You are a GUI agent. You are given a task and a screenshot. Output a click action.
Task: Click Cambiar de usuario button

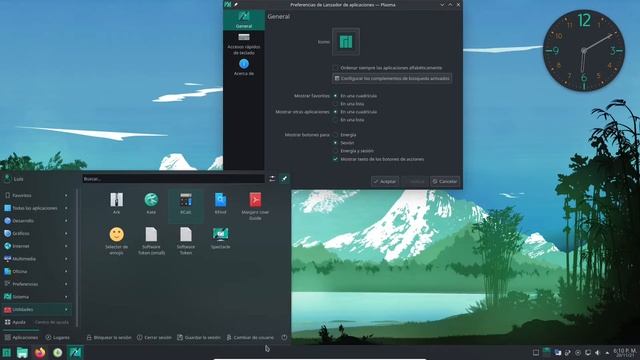click(x=250, y=338)
